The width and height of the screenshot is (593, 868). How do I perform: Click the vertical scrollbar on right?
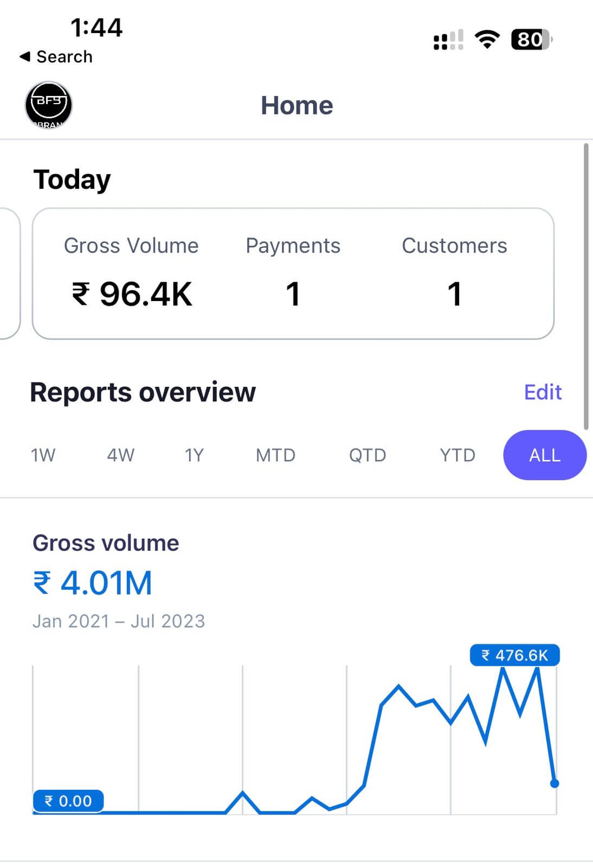[x=585, y=286]
